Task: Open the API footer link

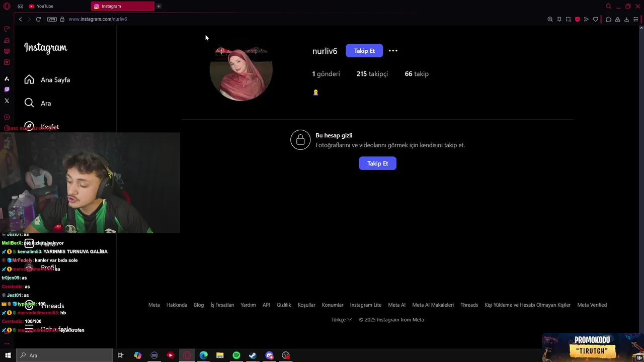Action: click(x=266, y=305)
